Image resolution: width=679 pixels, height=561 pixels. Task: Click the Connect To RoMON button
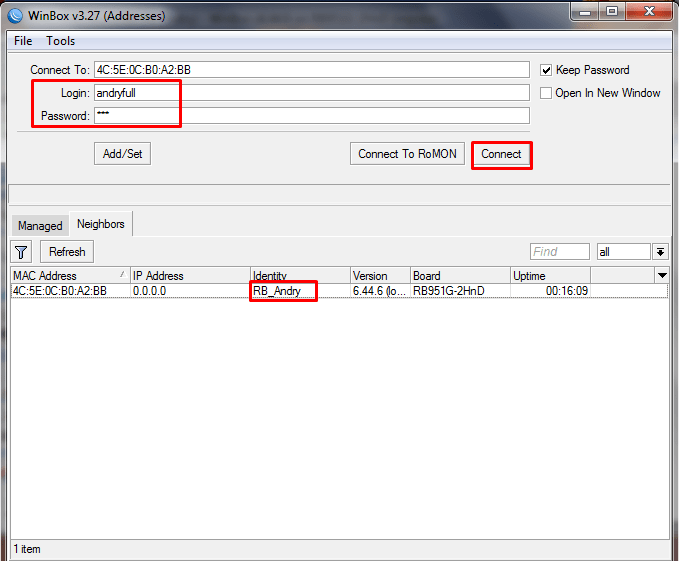click(407, 154)
